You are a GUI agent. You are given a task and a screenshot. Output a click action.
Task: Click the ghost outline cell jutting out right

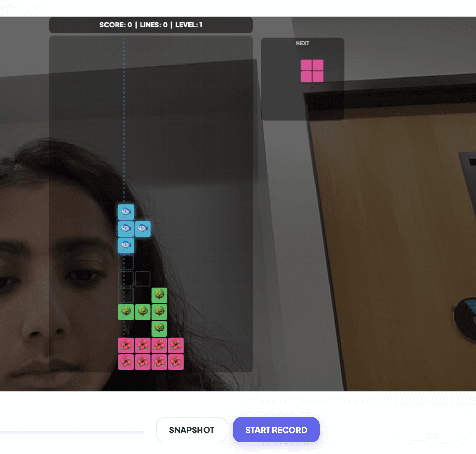142,279
